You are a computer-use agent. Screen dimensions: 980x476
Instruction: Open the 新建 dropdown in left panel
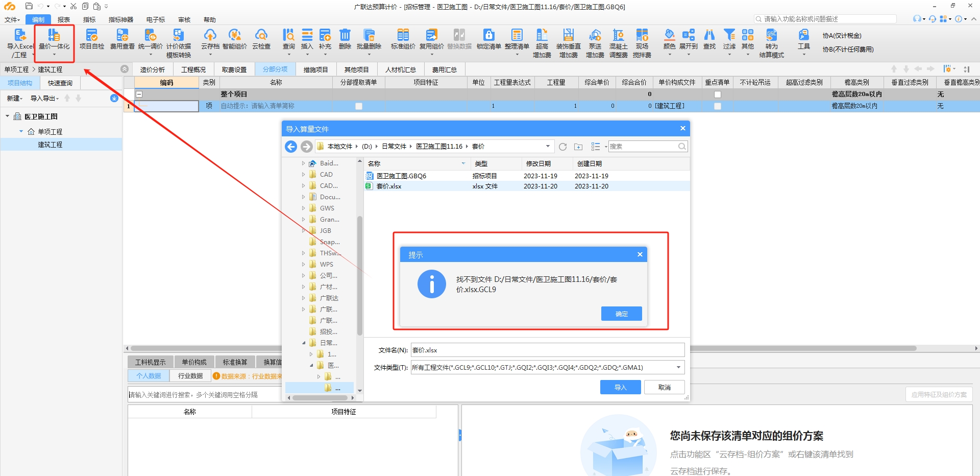[x=14, y=98]
